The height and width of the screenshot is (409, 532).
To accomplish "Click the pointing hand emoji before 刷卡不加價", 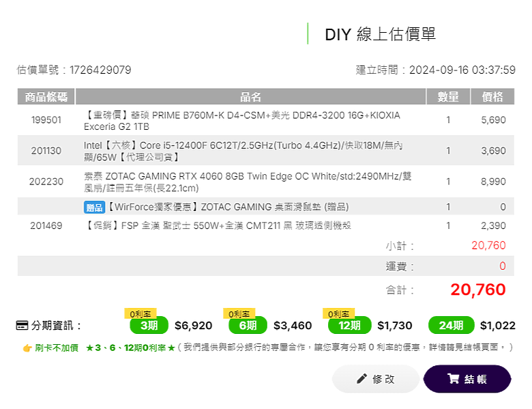I will [27, 348].
